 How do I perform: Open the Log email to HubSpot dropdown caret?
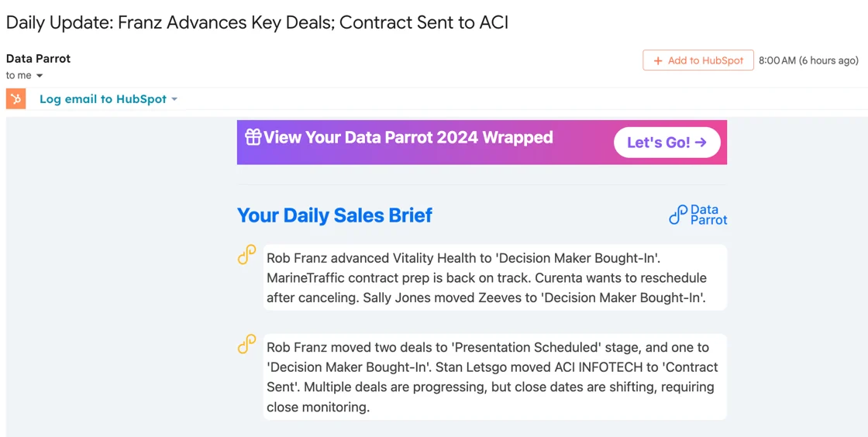tap(174, 99)
